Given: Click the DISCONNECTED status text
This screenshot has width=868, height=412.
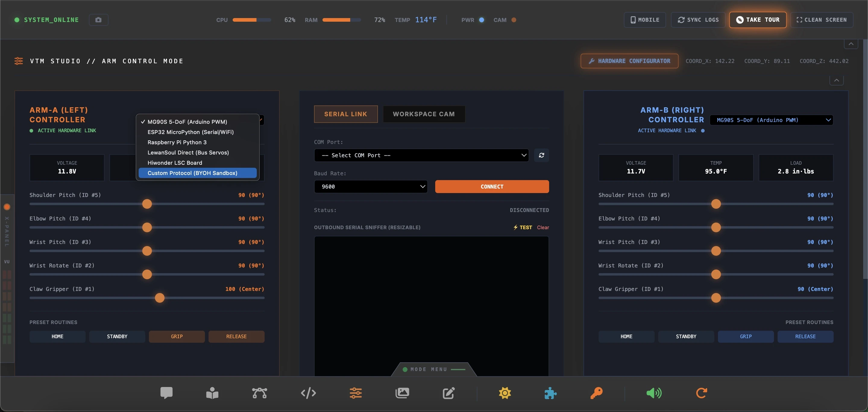Looking at the screenshot, I should pos(529,210).
